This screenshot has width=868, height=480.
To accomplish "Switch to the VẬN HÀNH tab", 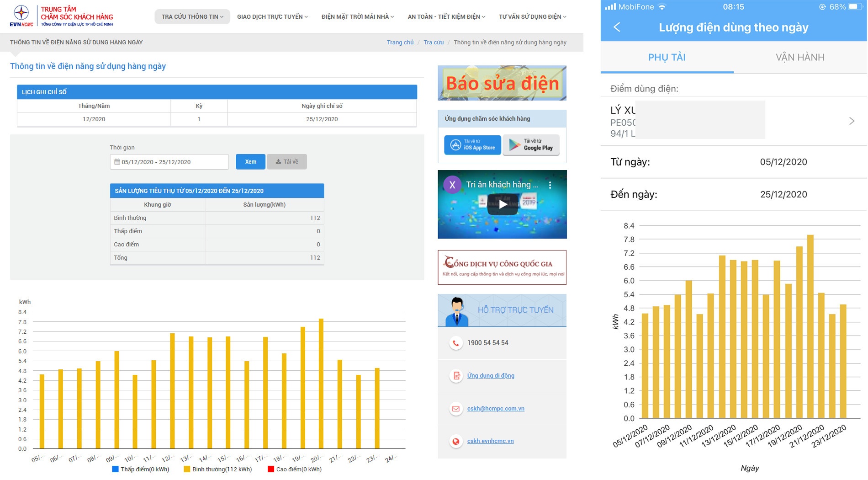I will 799,58.
